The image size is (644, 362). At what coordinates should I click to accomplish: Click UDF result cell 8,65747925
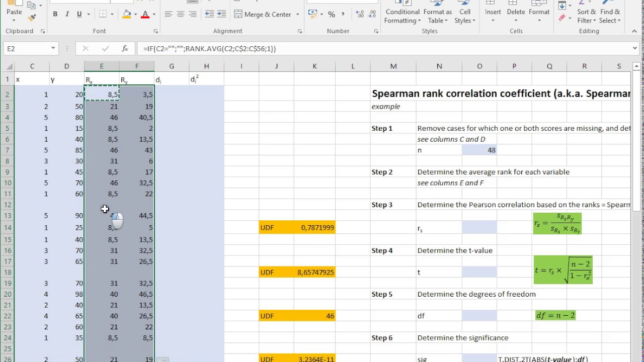click(x=314, y=273)
